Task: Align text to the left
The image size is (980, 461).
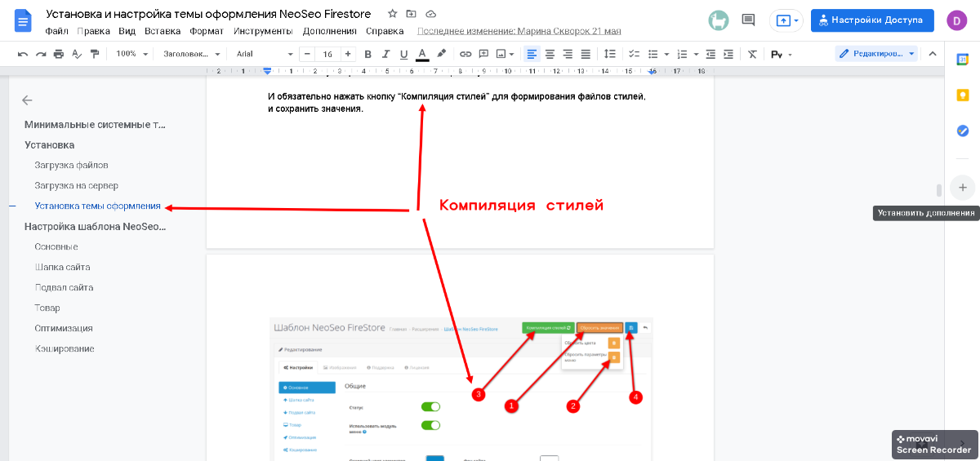Action: [x=532, y=54]
